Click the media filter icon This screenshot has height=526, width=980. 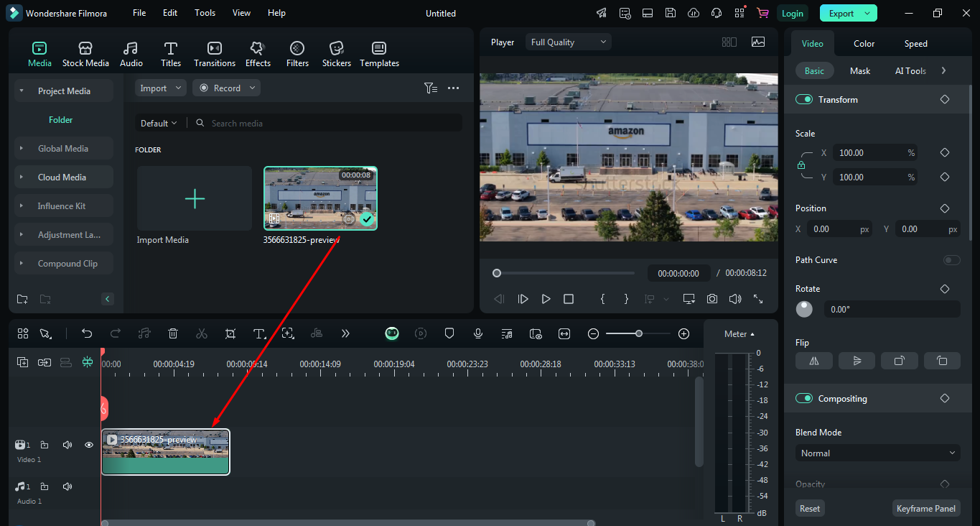(x=430, y=88)
